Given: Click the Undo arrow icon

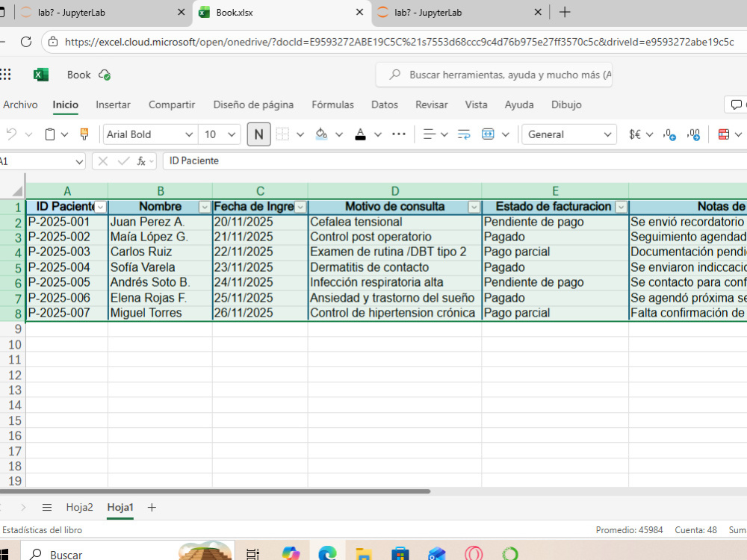Looking at the screenshot, I should [x=11, y=134].
